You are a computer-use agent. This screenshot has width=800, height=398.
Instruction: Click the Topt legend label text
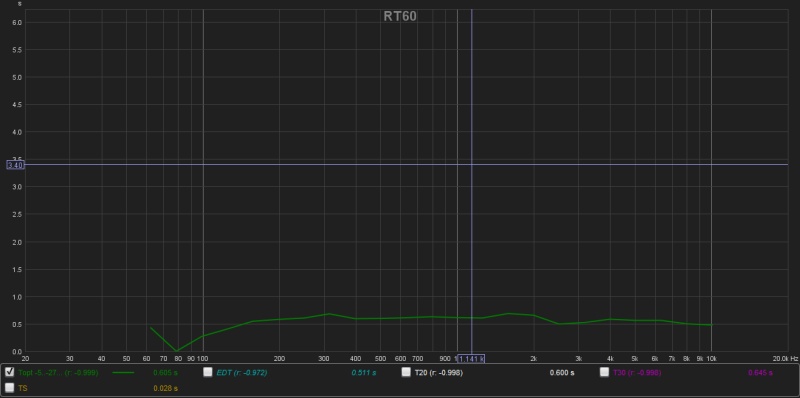point(58,372)
